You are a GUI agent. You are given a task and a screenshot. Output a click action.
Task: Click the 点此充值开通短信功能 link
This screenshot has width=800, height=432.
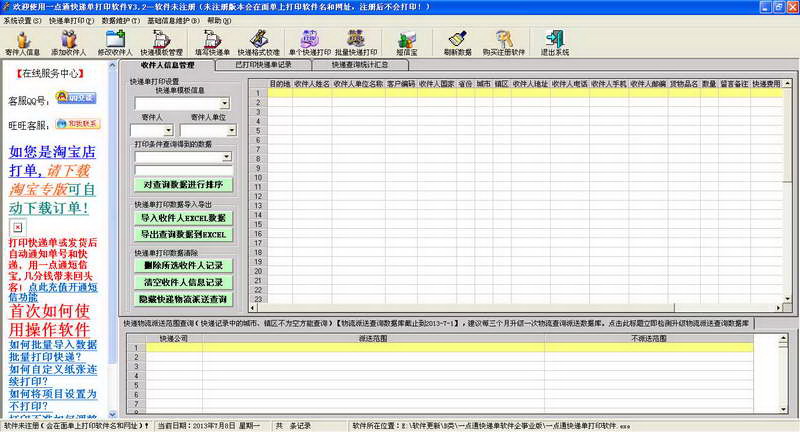click(x=53, y=292)
